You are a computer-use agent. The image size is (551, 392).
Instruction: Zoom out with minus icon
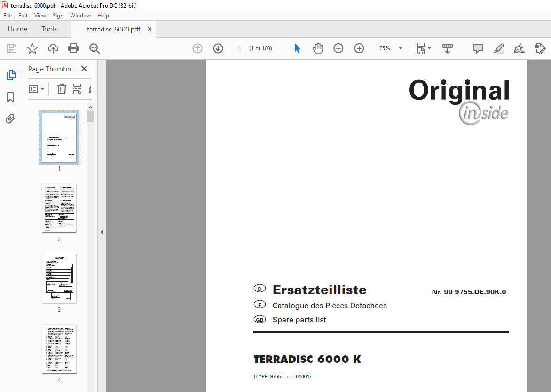click(338, 48)
